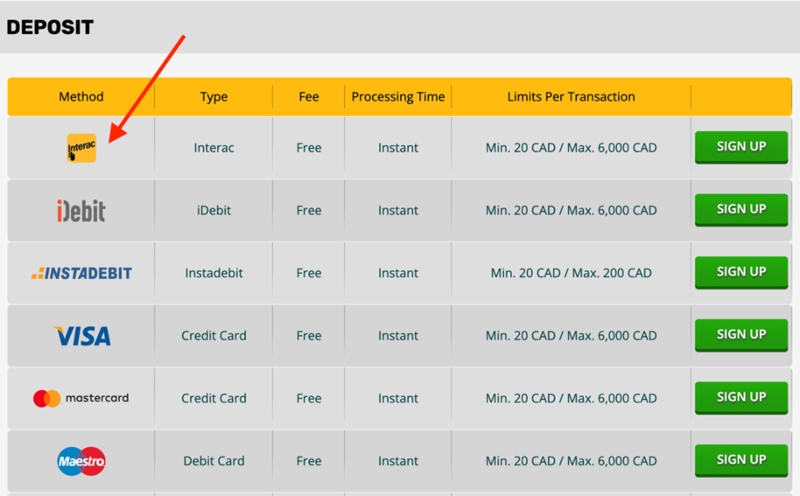Sign up via the Visa row button
800x496 pixels.
[x=741, y=335]
